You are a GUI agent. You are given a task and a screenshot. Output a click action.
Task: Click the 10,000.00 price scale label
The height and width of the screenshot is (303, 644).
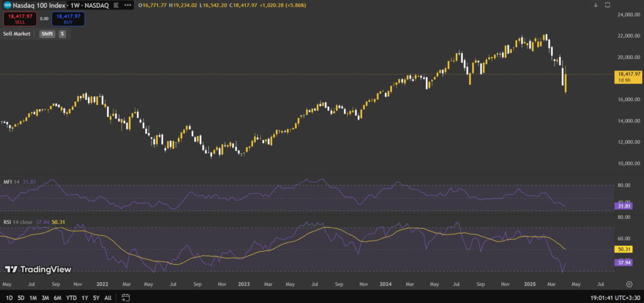pyautogui.click(x=629, y=163)
